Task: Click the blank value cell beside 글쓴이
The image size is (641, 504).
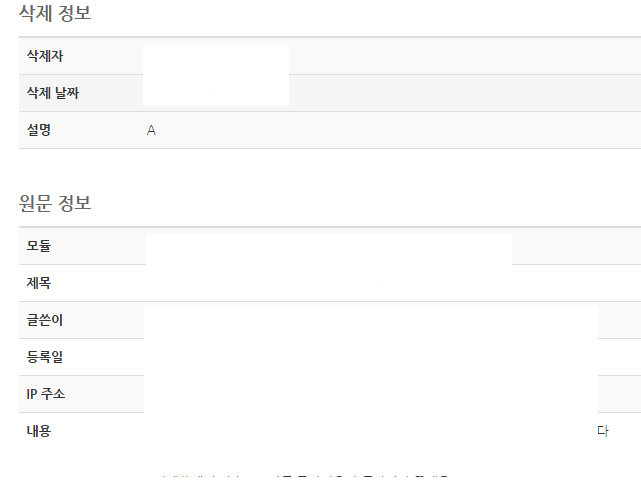Action: click(371, 320)
